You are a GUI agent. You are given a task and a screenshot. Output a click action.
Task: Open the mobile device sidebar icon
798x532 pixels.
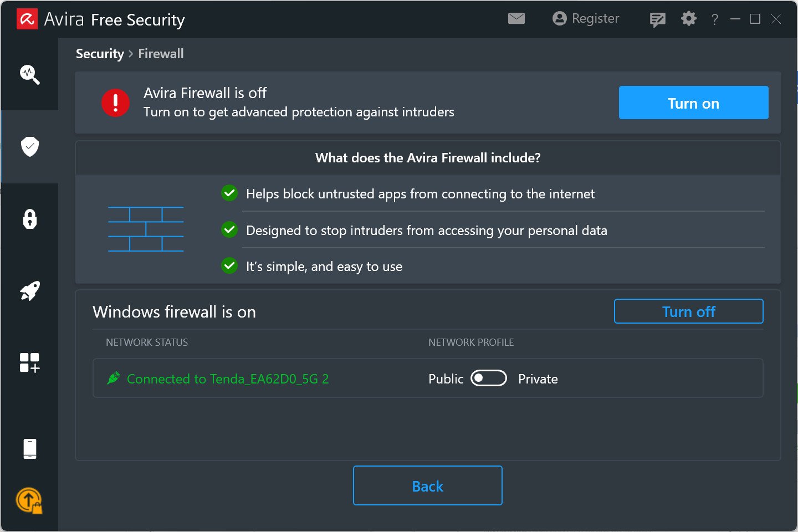click(x=30, y=449)
